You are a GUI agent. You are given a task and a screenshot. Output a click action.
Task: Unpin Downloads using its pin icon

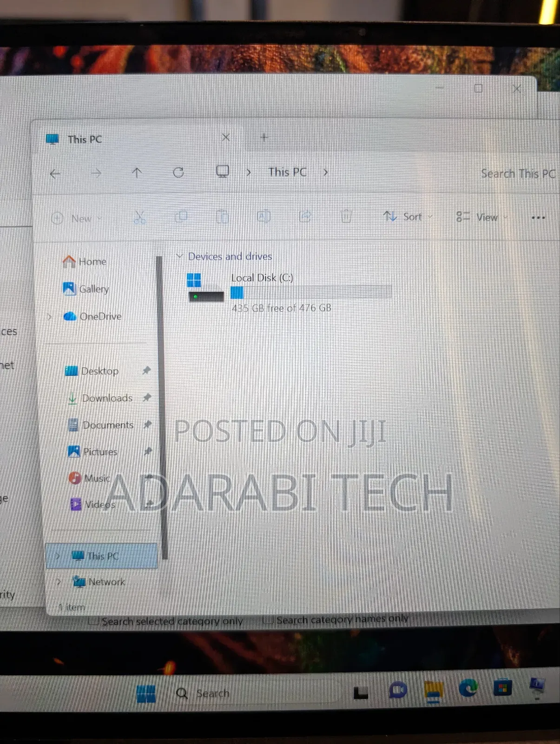[147, 397]
